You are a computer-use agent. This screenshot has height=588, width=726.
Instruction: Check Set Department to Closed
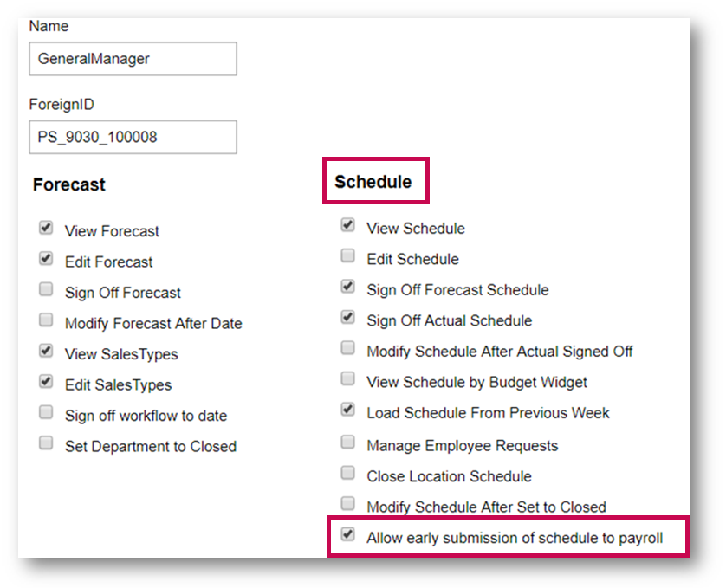pos(46,444)
